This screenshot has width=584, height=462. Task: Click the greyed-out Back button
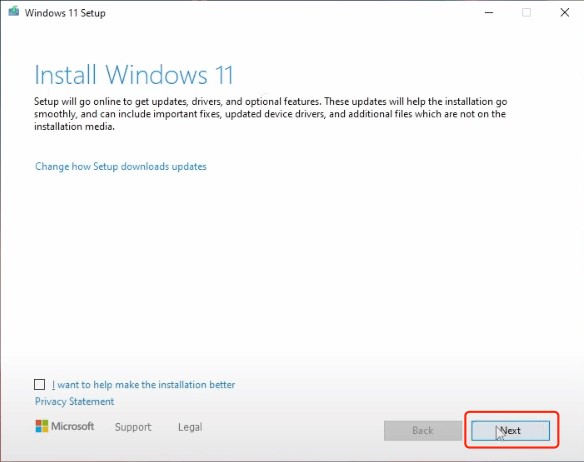tap(423, 430)
